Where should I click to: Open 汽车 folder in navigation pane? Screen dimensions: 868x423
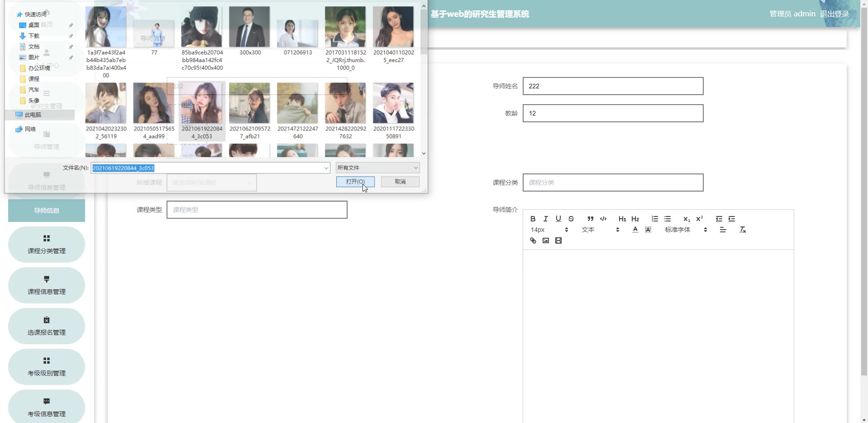click(30, 90)
